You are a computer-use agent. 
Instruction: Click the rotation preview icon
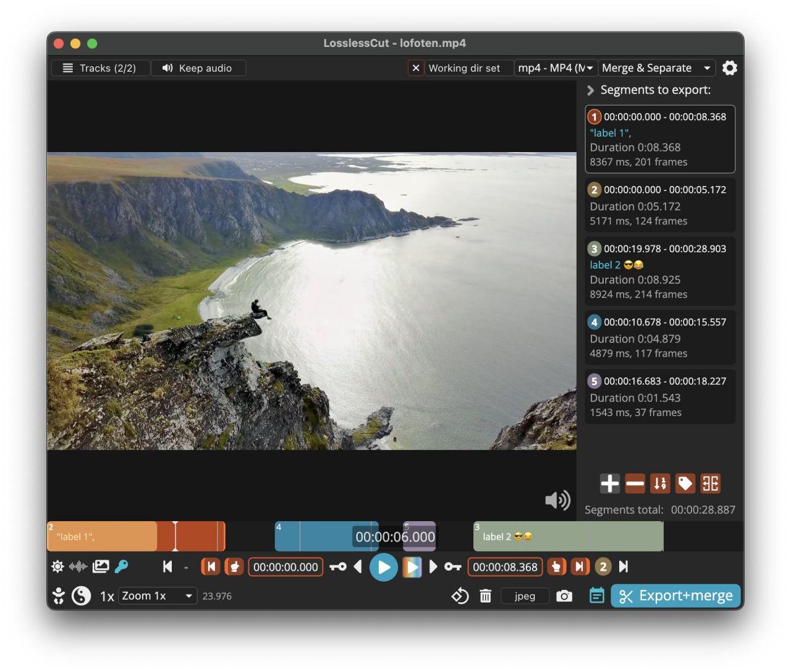click(x=460, y=596)
